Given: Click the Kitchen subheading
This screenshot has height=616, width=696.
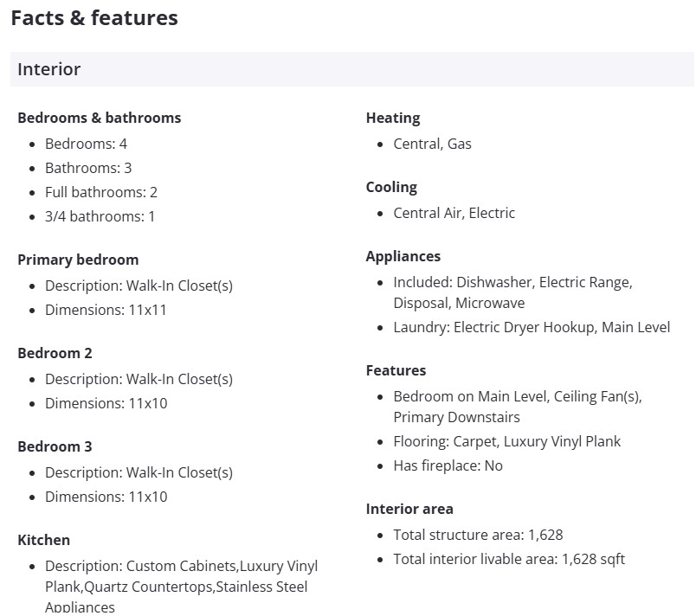Looking at the screenshot, I should pyautogui.click(x=43, y=540).
